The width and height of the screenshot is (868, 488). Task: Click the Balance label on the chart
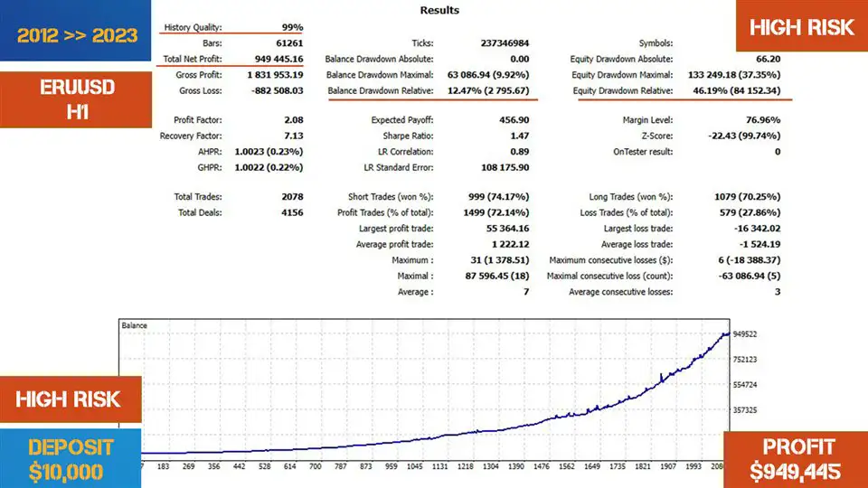click(136, 325)
